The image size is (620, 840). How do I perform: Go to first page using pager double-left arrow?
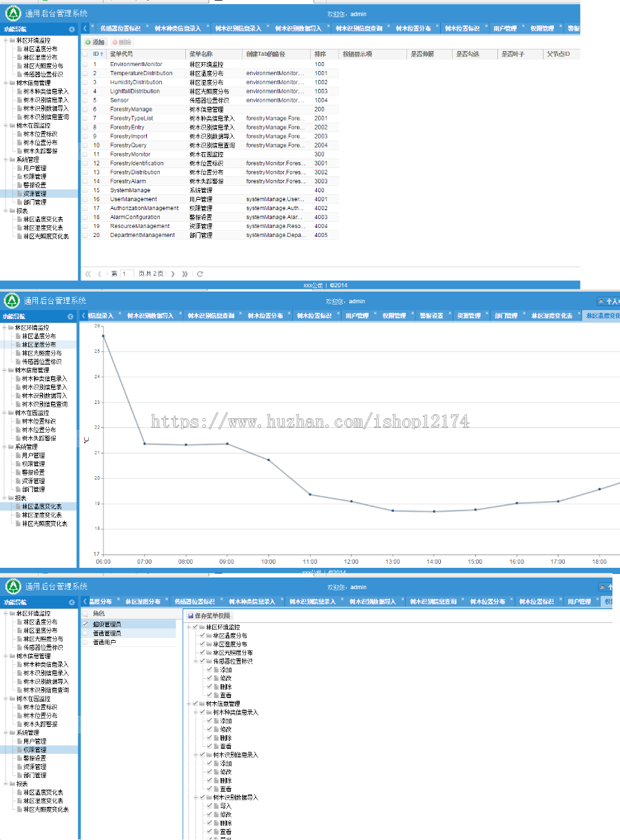coord(88,274)
